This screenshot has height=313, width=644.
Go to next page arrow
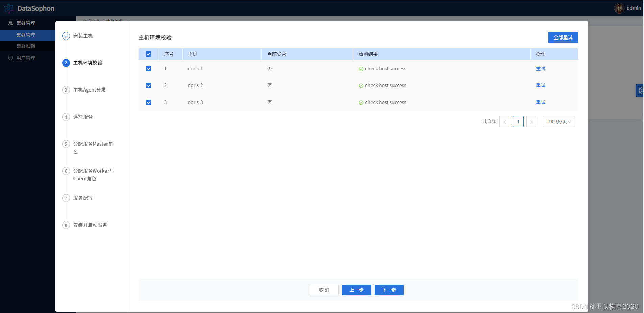pos(532,122)
